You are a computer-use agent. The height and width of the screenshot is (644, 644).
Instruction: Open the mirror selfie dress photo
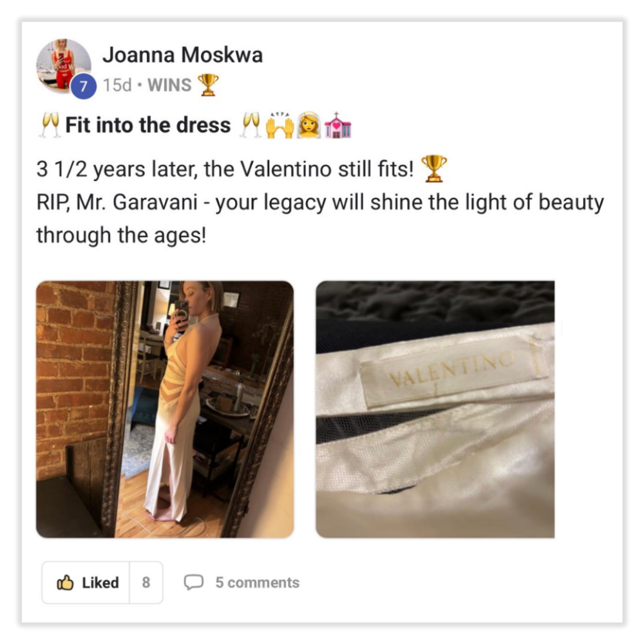165,409
